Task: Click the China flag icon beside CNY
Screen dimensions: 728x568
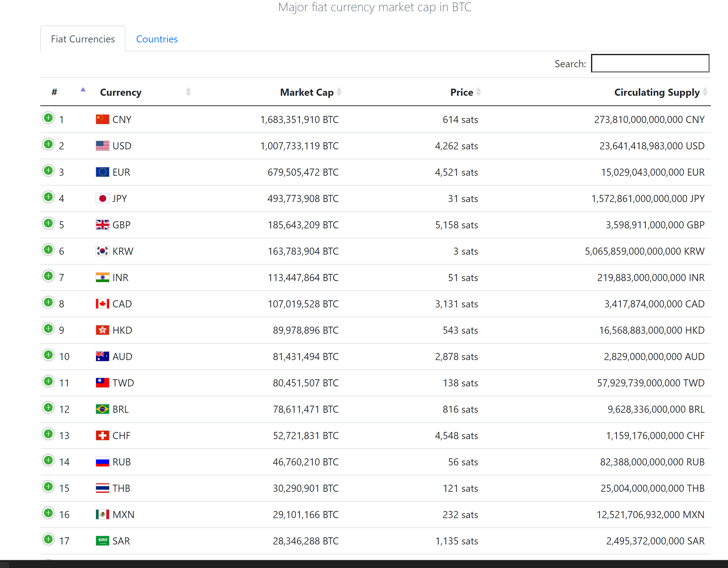Action: click(x=102, y=119)
